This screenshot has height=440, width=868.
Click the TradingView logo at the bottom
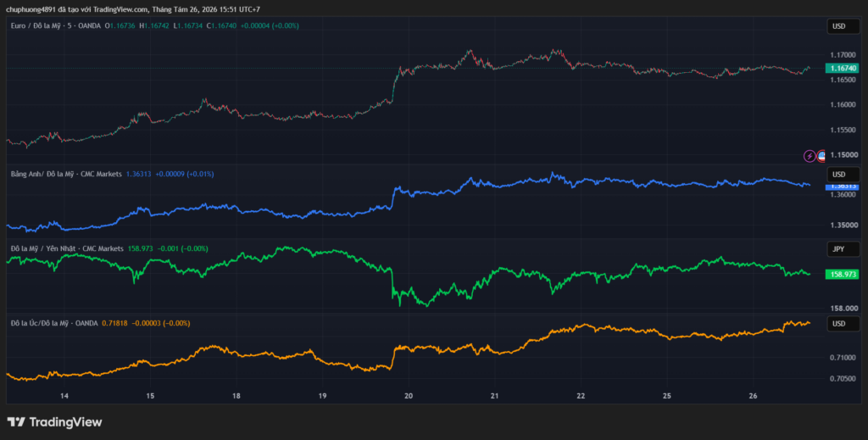click(x=54, y=422)
